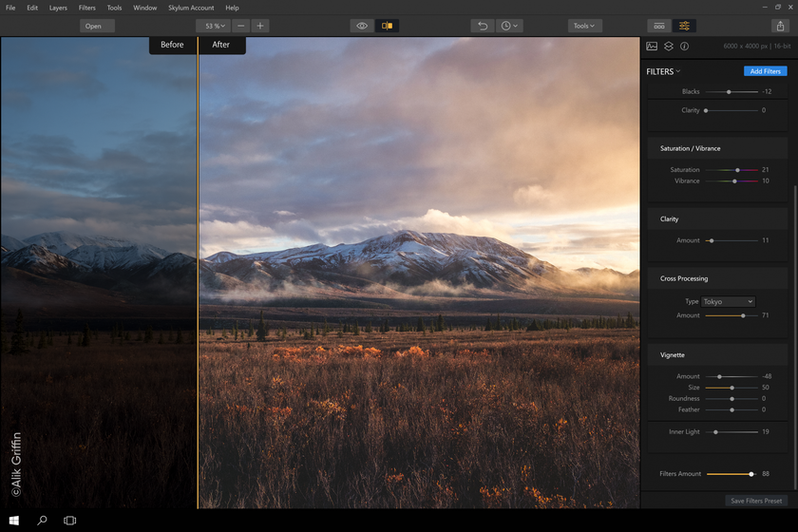Toggle the quick preview eye icon

pyautogui.click(x=362, y=26)
